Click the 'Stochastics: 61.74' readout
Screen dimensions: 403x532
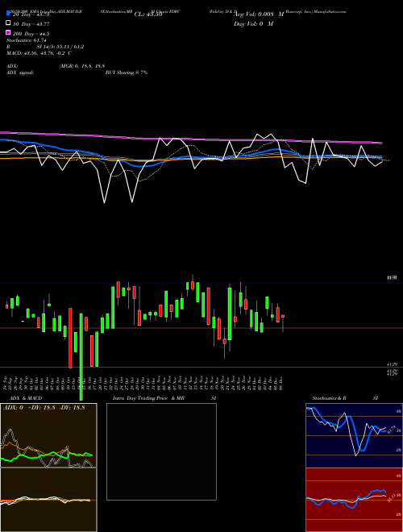pos(26,40)
